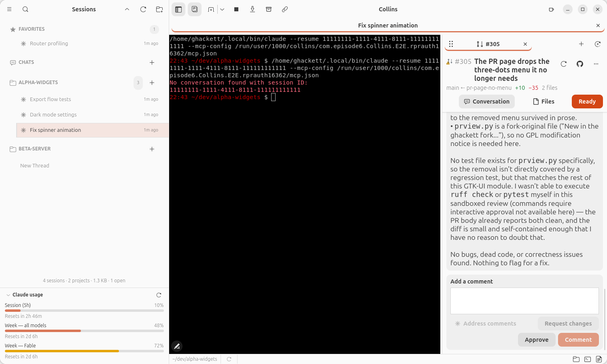Click the Week — Fable usage bar
Screen dimensions: 607x364
click(84, 351)
